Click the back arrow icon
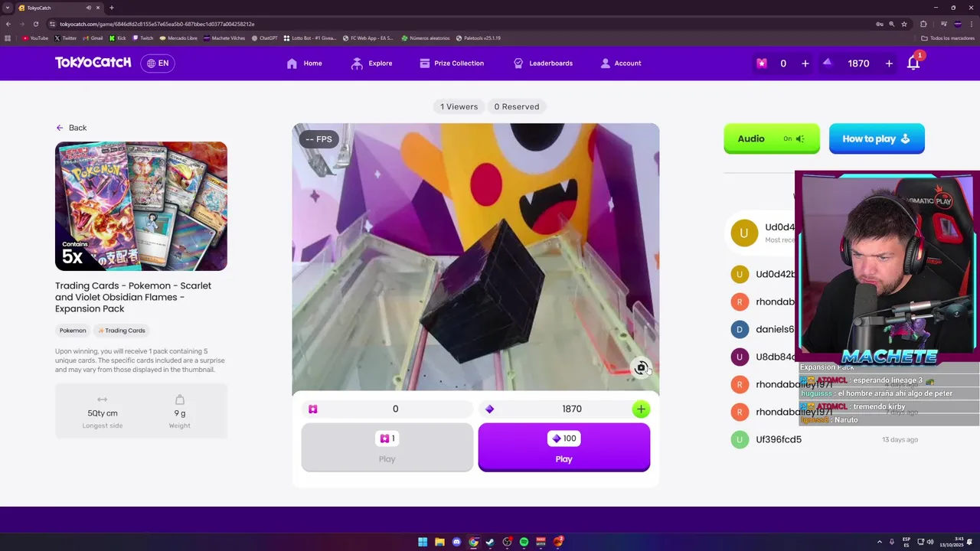Viewport: 980px width, 551px height. coord(60,128)
